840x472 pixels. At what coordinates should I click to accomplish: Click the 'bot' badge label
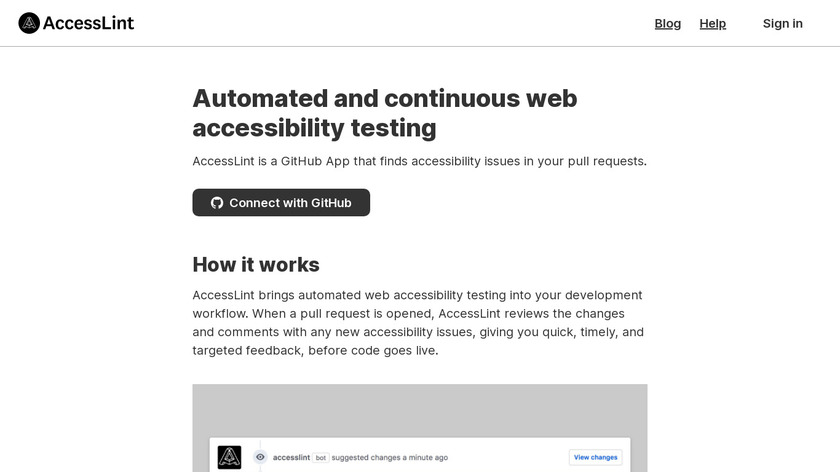tap(321, 457)
